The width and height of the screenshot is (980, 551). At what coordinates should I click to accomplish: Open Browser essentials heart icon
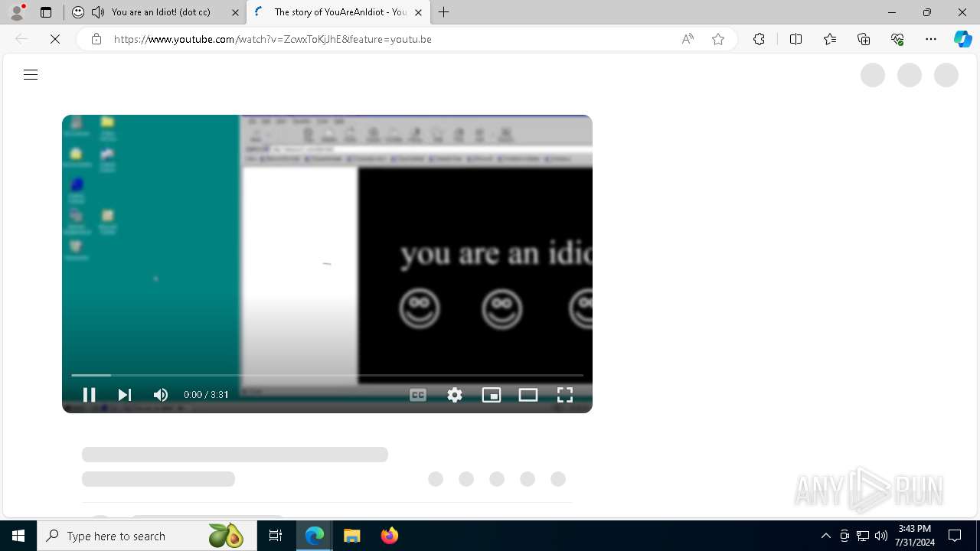897,39
